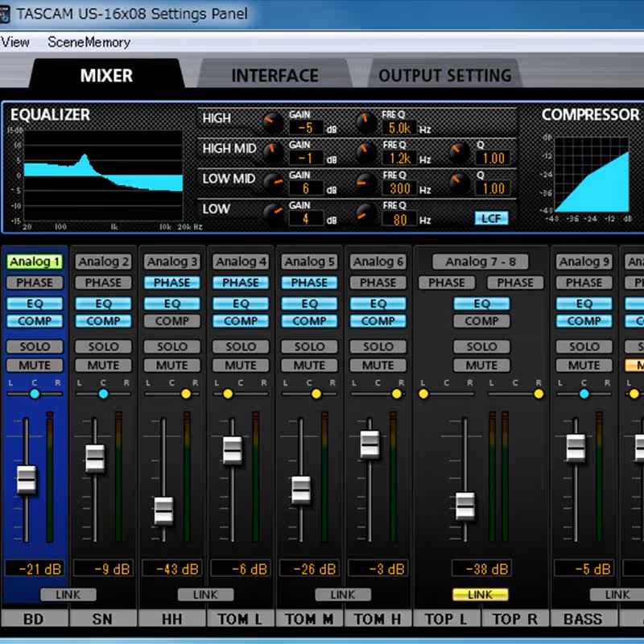
Task: Click LINK button between HH and TOM L
Action: coord(205,594)
